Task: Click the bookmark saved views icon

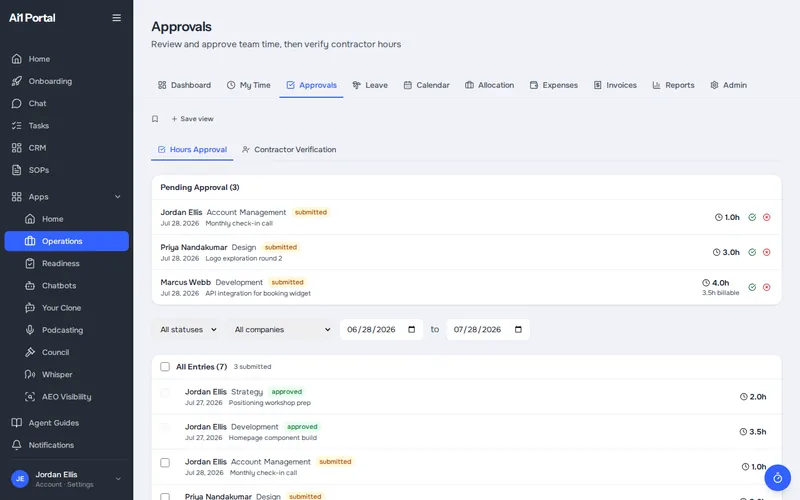Action: (x=155, y=119)
